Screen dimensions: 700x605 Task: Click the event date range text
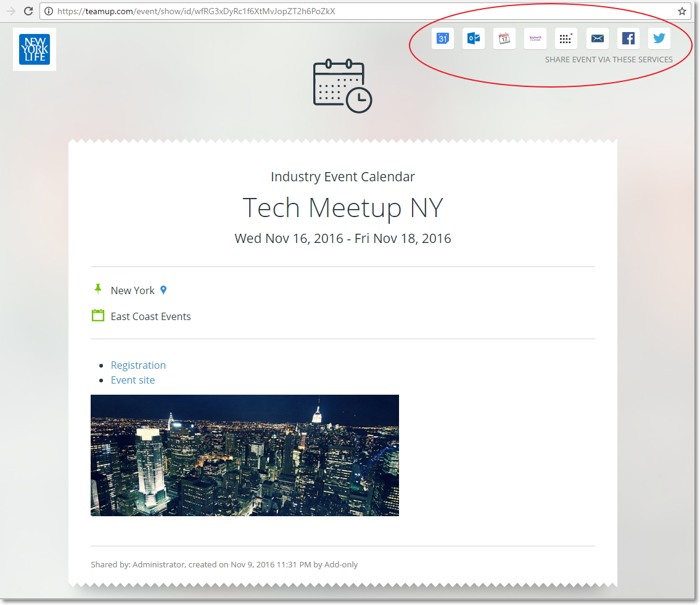343,239
